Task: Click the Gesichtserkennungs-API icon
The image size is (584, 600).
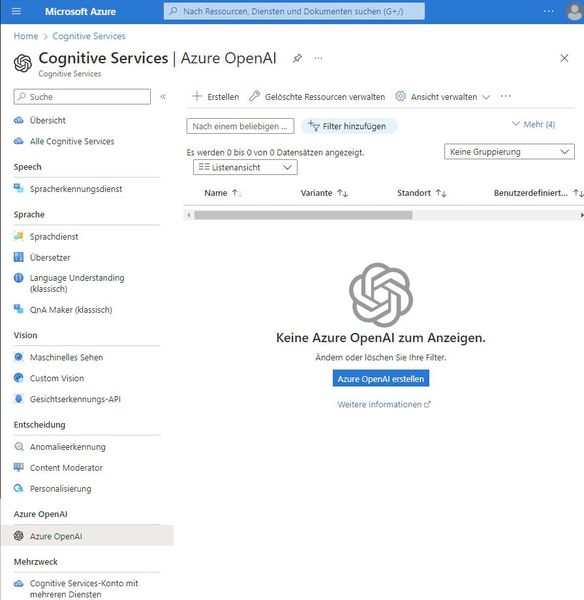Action: click(x=18, y=399)
